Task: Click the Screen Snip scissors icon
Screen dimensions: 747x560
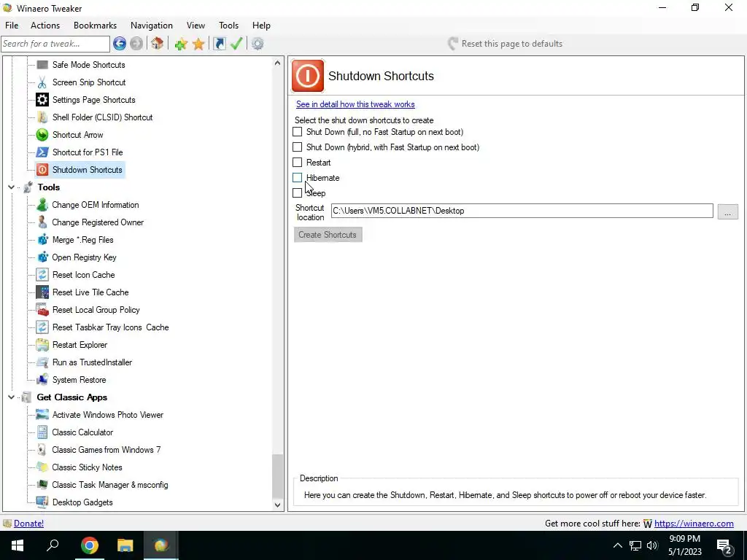Action: [x=42, y=82]
